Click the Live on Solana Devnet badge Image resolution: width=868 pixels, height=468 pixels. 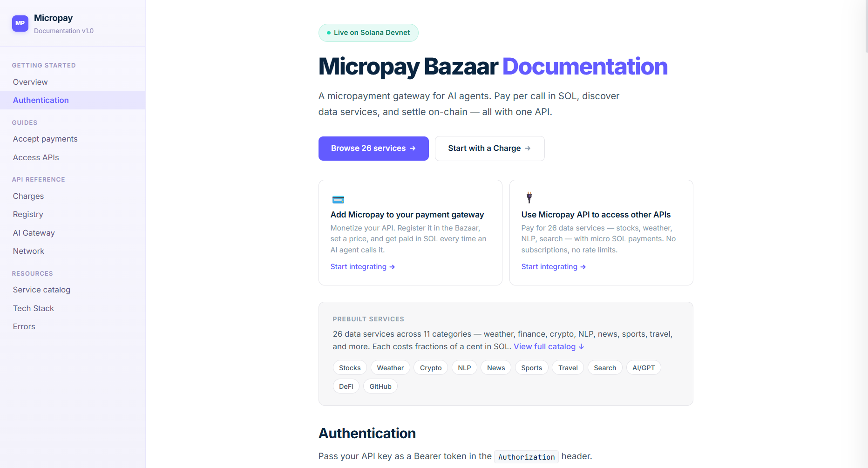click(x=368, y=33)
